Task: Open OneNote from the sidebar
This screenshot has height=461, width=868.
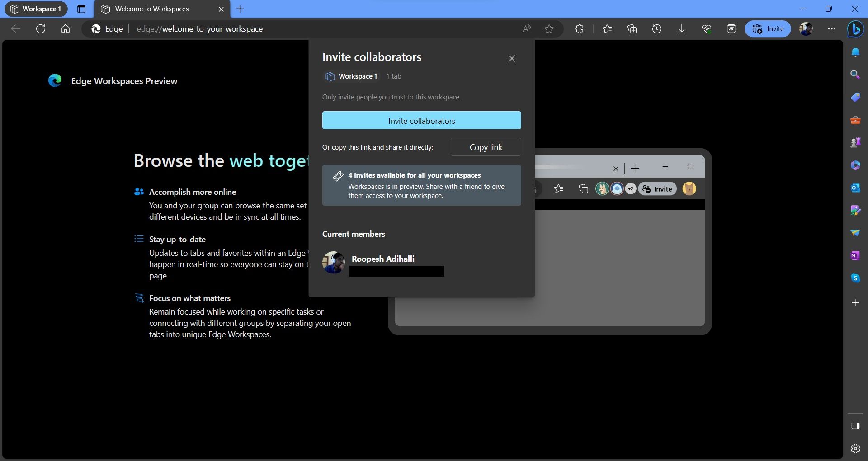Action: pyautogui.click(x=855, y=255)
